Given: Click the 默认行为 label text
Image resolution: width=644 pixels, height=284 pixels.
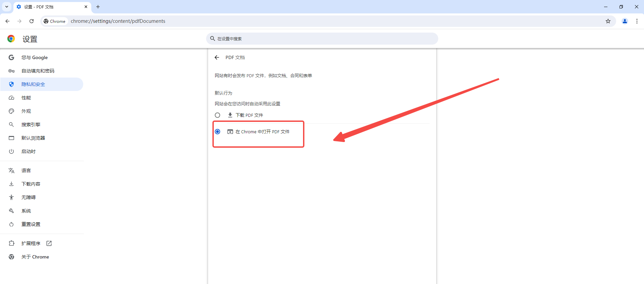Looking at the screenshot, I should 224,93.
